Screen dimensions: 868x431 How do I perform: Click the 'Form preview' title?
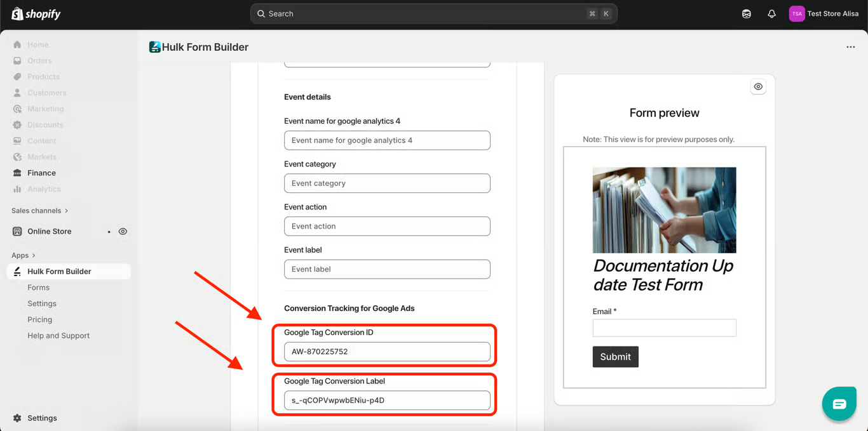coord(664,113)
